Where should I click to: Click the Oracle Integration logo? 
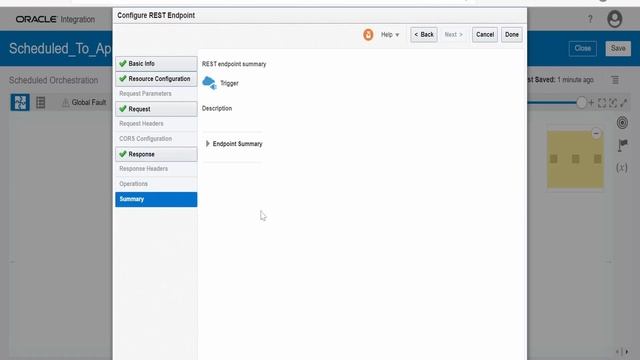tap(55, 19)
